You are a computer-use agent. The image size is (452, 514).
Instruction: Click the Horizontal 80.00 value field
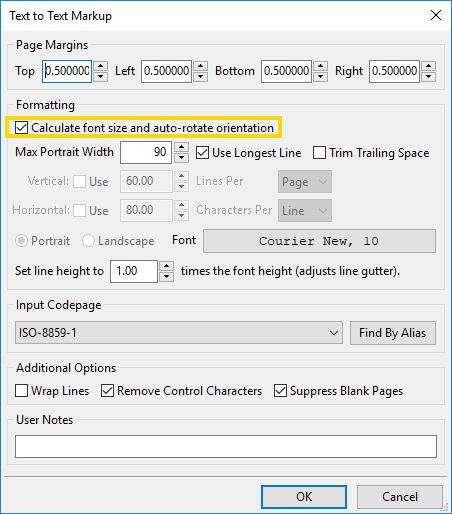click(146, 211)
